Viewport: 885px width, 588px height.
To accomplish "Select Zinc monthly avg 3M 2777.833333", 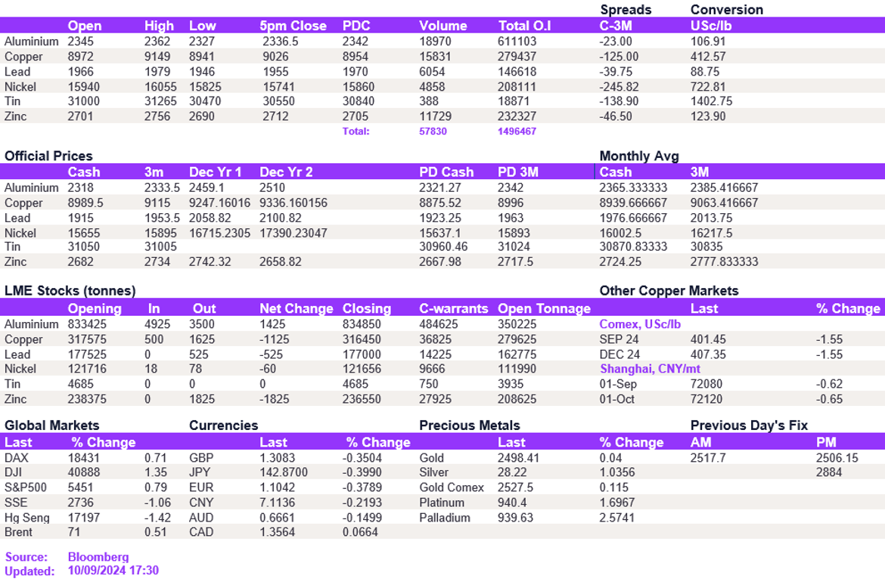I will coord(724,262).
